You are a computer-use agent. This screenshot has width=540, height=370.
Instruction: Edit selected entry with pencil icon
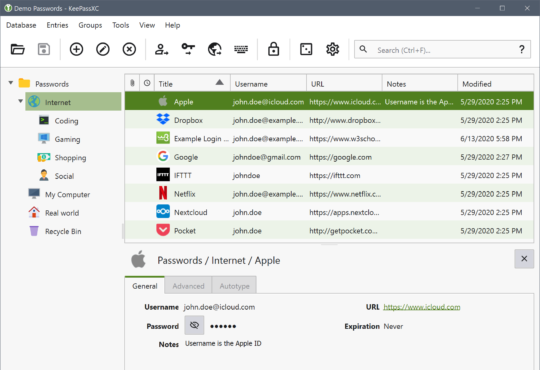point(103,49)
